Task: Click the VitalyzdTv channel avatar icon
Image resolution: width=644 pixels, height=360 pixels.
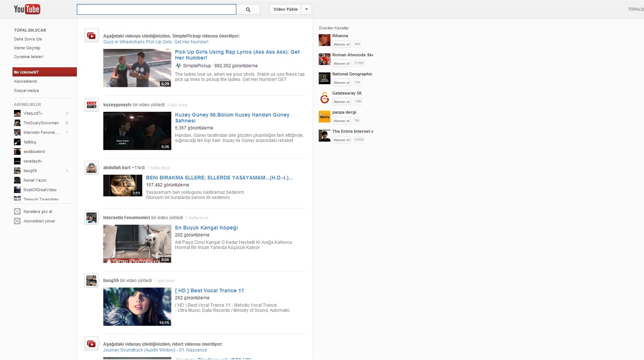Action: tap(17, 113)
